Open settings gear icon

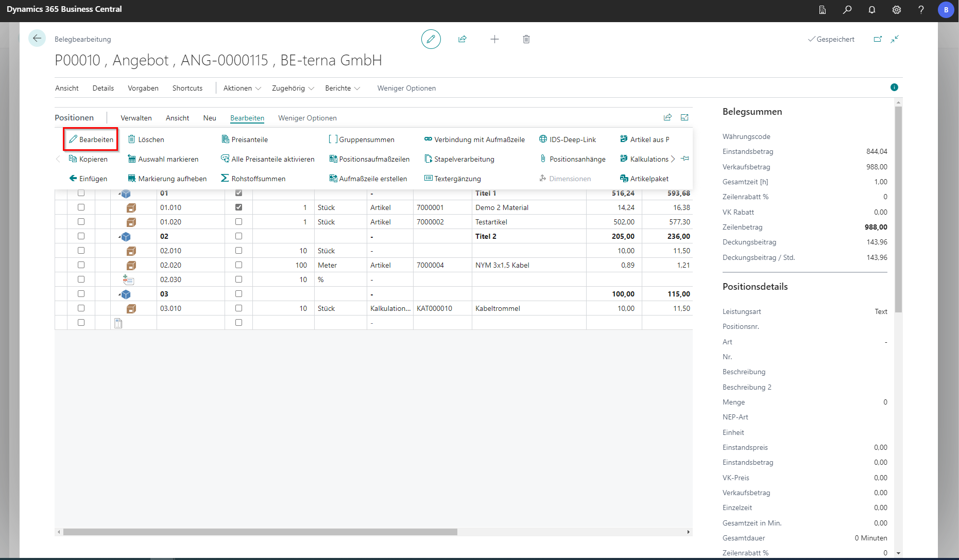pos(896,10)
